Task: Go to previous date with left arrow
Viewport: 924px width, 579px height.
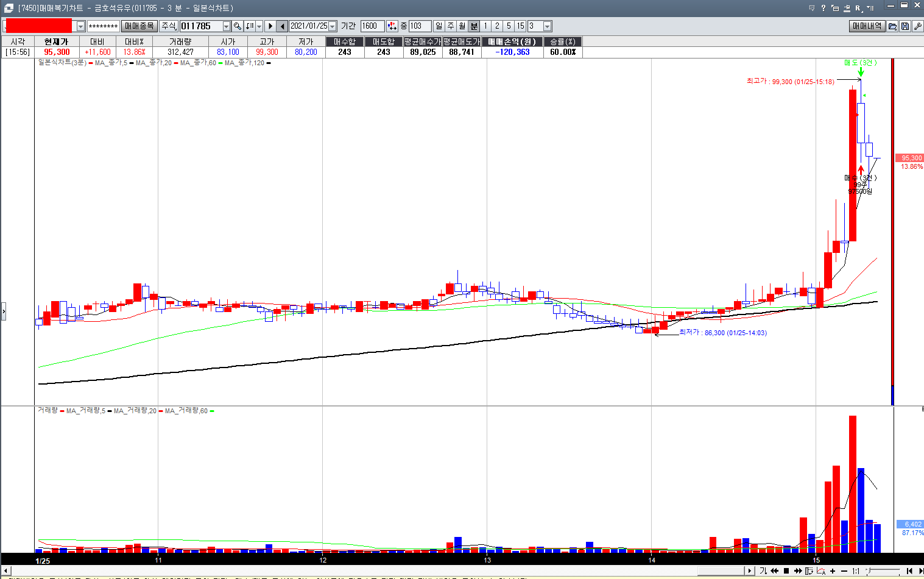Action: [283, 26]
